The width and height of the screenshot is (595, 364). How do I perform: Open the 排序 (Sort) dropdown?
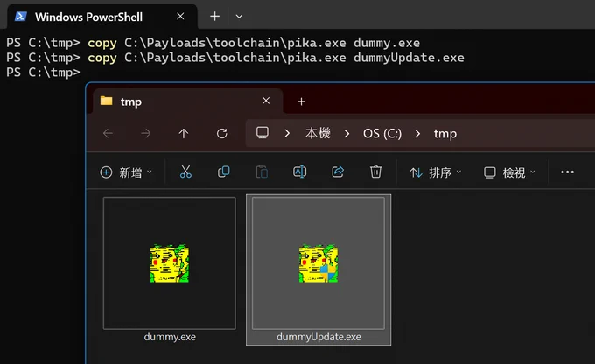[435, 172]
